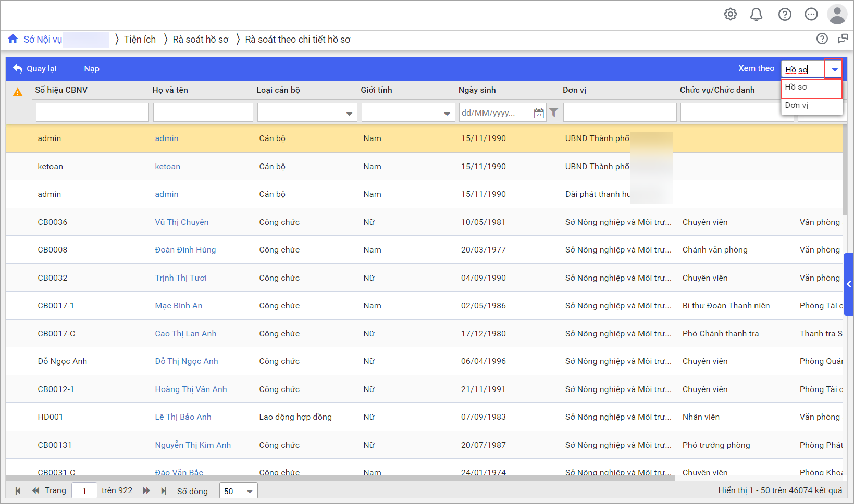The width and height of the screenshot is (854, 504).
Task: Open the notifications bell
Action: [x=756, y=15]
